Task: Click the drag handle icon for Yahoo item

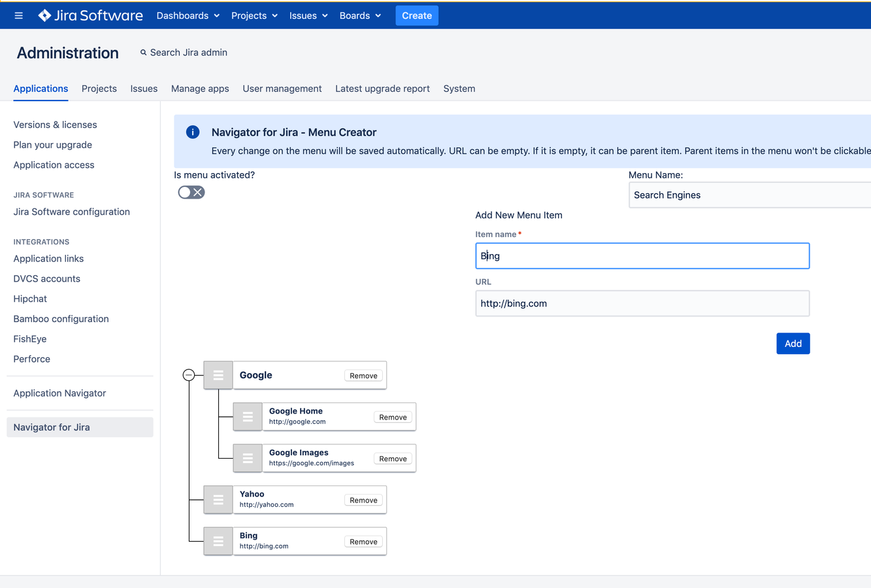Action: point(218,500)
